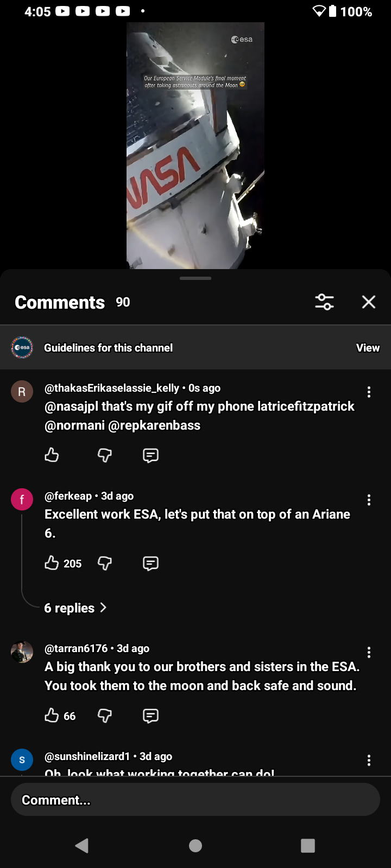Screen dimensions: 391x868
Task: Open more options for @tarran6176's comment
Action: [369, 653]
